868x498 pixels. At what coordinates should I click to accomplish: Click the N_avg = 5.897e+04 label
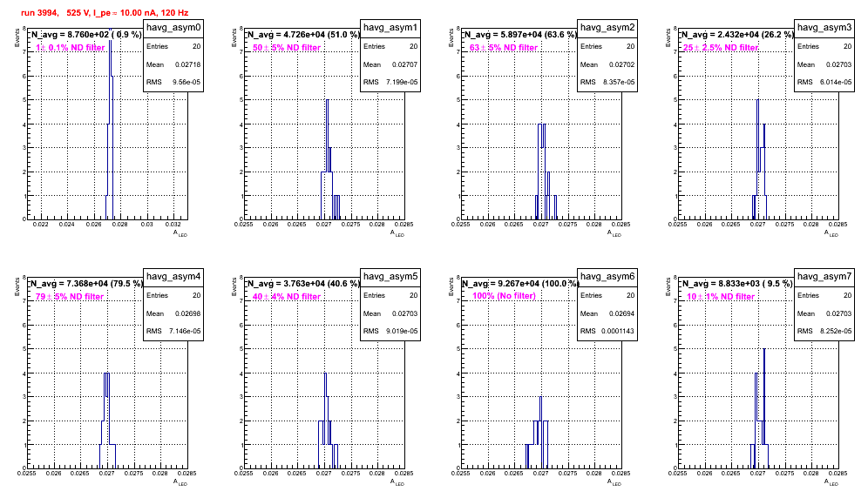tap(520, 35)
